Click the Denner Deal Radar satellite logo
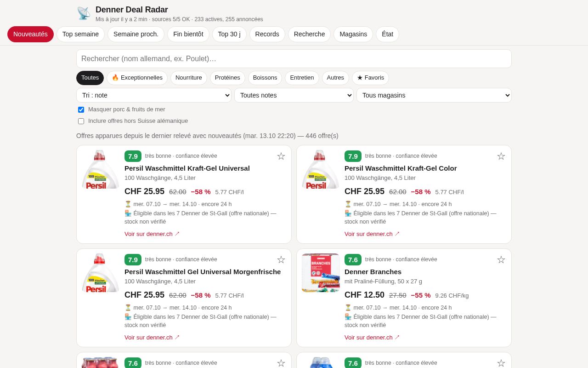The image size is (588, 368). pos(84,13)
